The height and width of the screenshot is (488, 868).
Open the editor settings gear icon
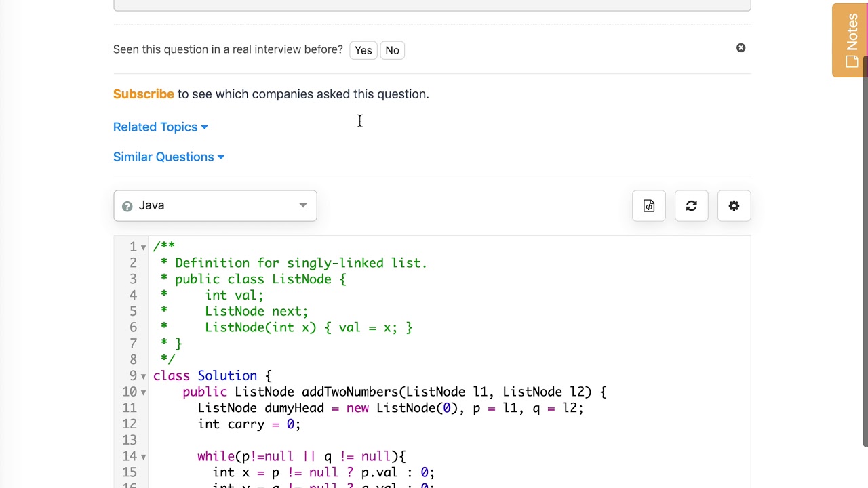(734, 206)
